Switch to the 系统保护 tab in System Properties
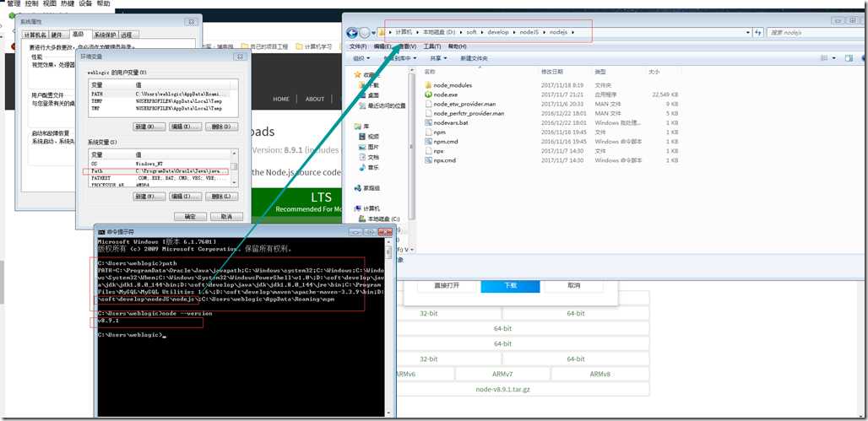868x421 pixels. pyautogui.click(x=105, y=35)
